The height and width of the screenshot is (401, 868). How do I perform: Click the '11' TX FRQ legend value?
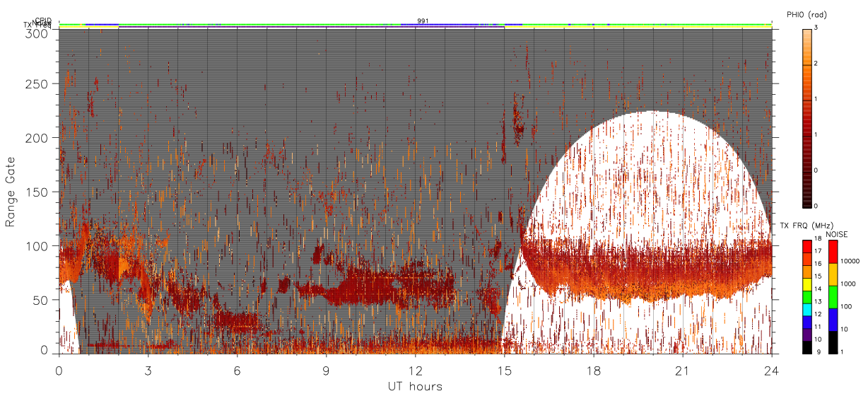(x=818, y=327)
